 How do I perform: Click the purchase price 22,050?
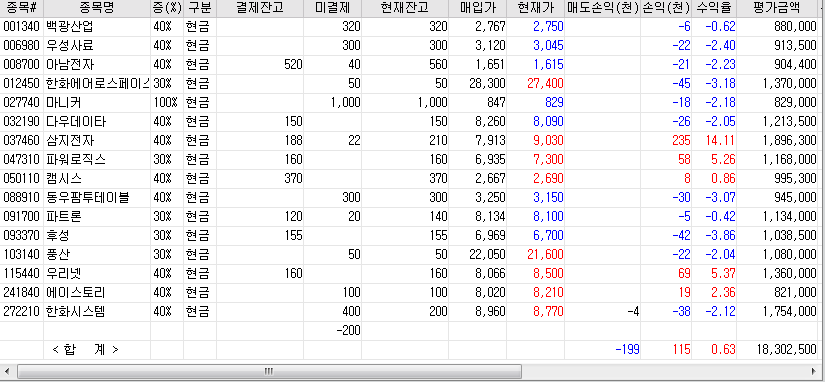(487, 254)
